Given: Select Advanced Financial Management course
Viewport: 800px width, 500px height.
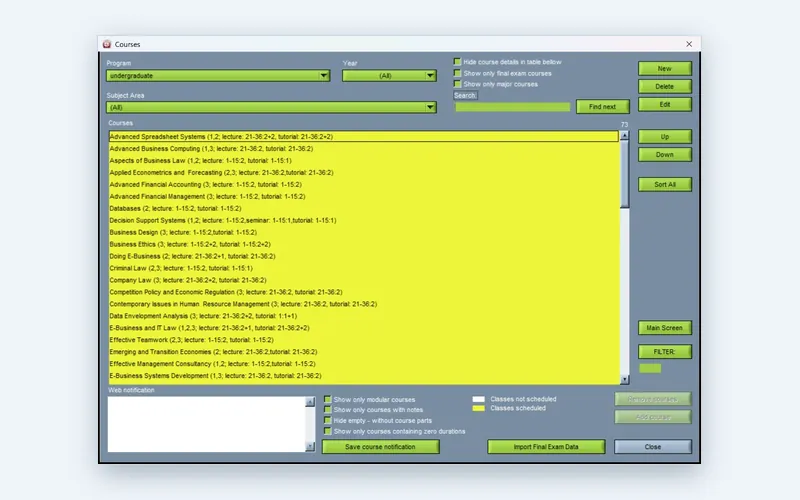Looking at the screenshot, I should point(364,196).
